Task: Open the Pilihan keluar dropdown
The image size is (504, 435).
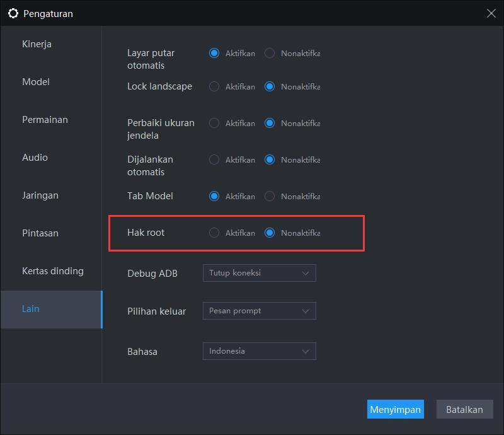Action: [259, 311]
